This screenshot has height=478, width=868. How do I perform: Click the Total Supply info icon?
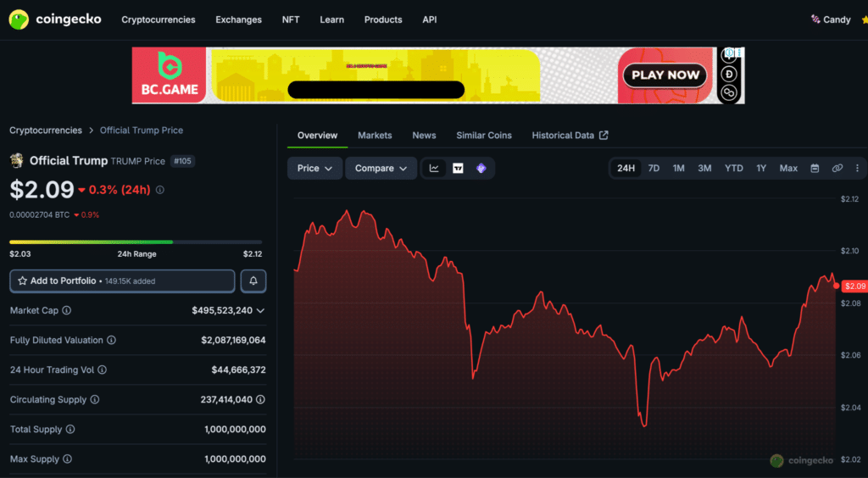click(x=70, y=430)
